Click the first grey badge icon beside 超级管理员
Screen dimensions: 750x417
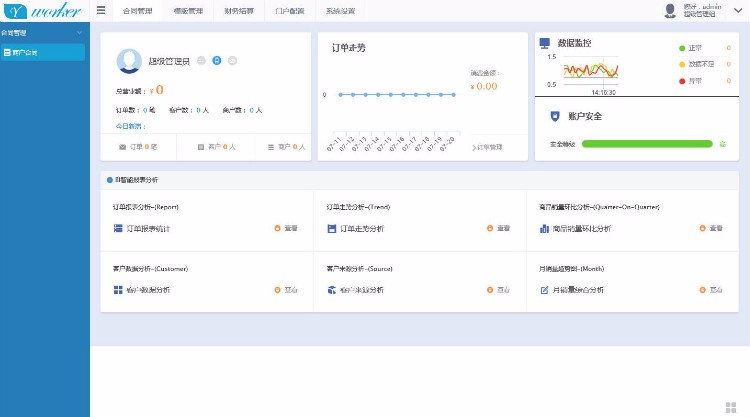click(201, 61)
